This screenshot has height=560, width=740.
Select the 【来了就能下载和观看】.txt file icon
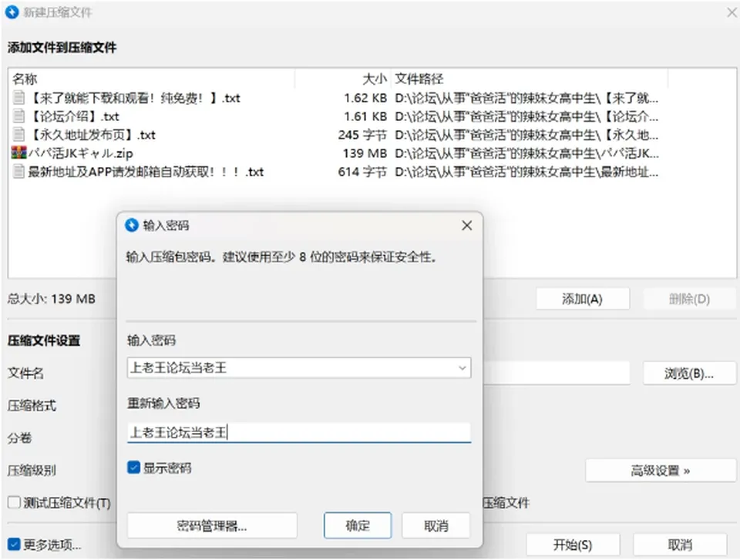[18, 98]
